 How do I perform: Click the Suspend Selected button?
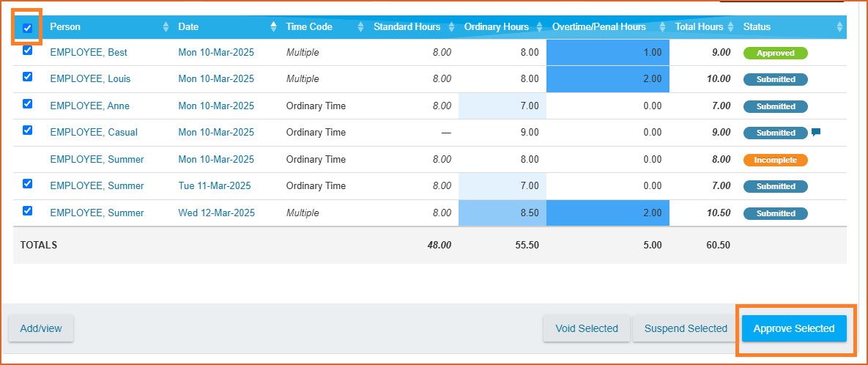pos(686,328)
